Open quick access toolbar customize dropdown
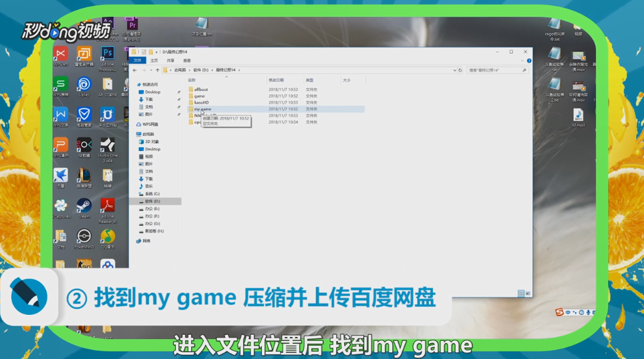This screenshot has height=359, width=644. click(x=156, y=52)
